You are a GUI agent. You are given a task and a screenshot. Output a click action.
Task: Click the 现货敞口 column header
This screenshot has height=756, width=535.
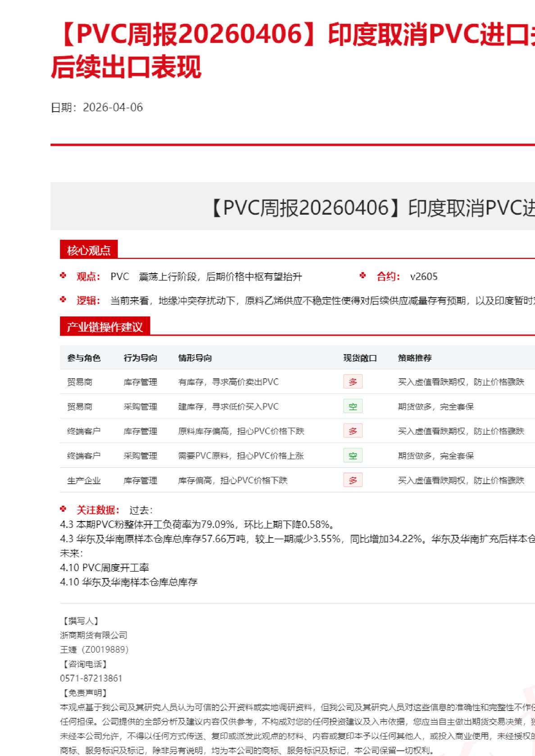point(360,358)
